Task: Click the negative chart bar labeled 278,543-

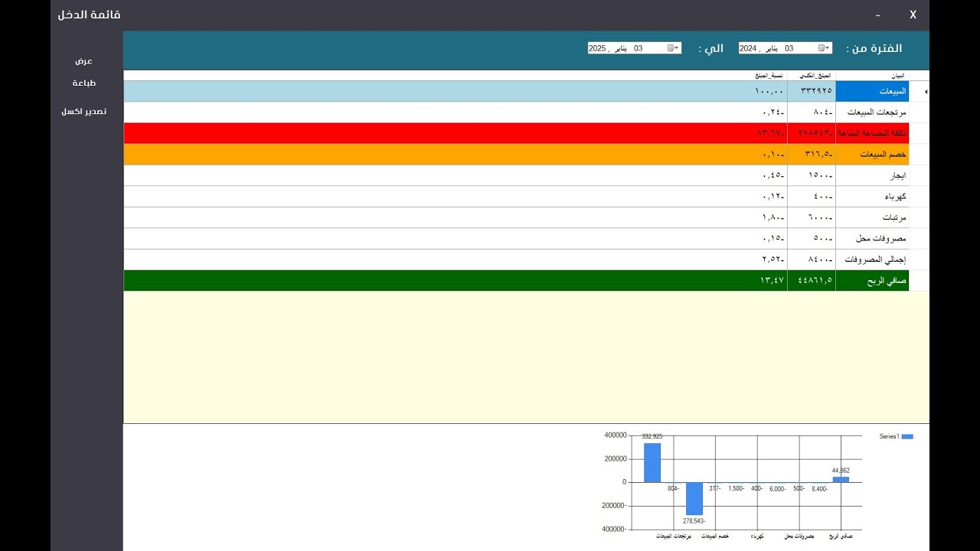Action: [694, 498]
